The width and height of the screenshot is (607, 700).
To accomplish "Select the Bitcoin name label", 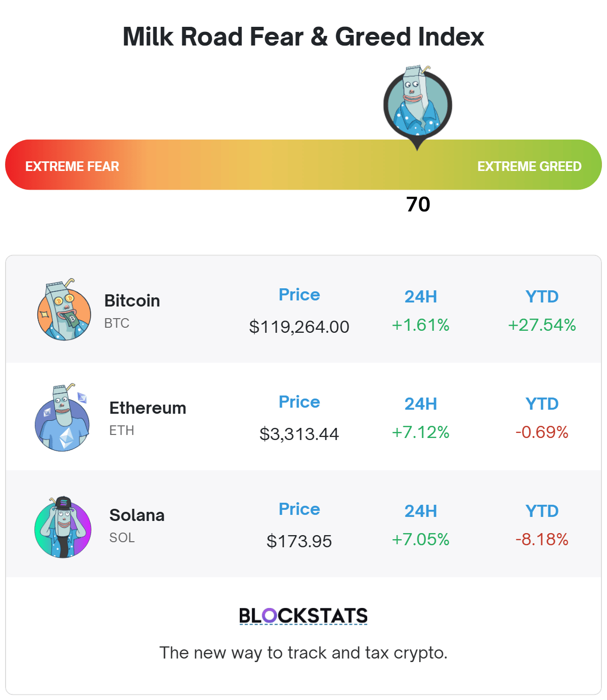I will pos(132,300).
